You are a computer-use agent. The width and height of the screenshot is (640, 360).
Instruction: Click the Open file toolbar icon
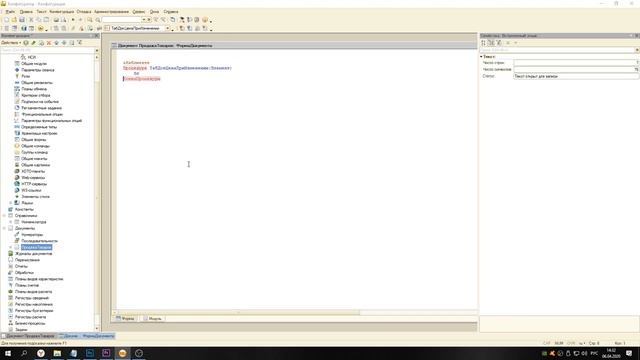click(14, 20)
